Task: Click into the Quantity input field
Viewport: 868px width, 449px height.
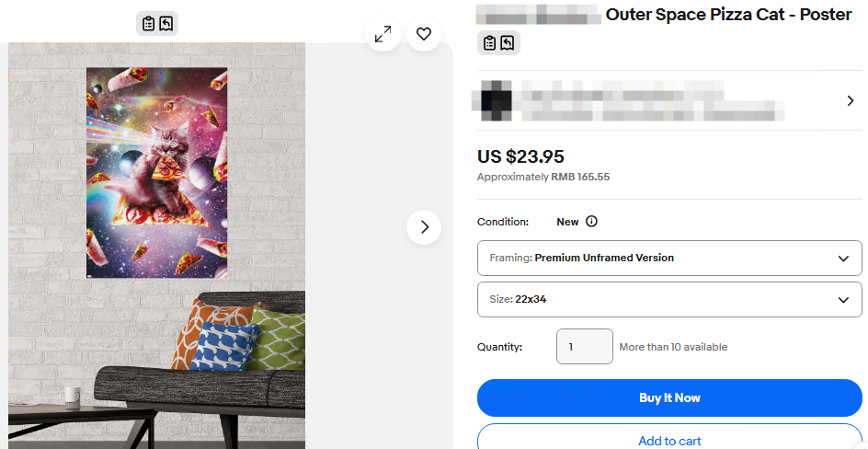Action: (585, 347)
